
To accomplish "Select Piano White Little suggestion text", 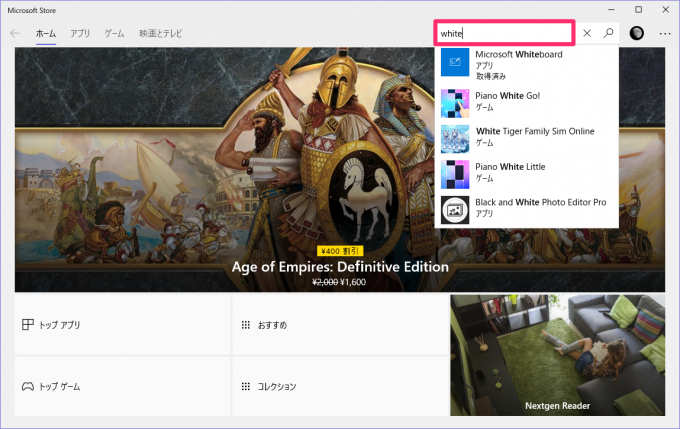I will click(x=510, y=167).
